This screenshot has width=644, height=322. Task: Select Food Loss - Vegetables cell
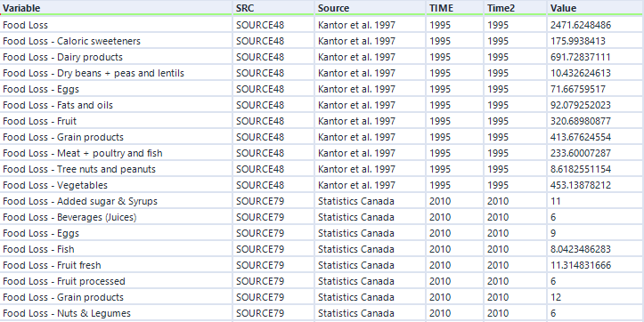(116, 185)
